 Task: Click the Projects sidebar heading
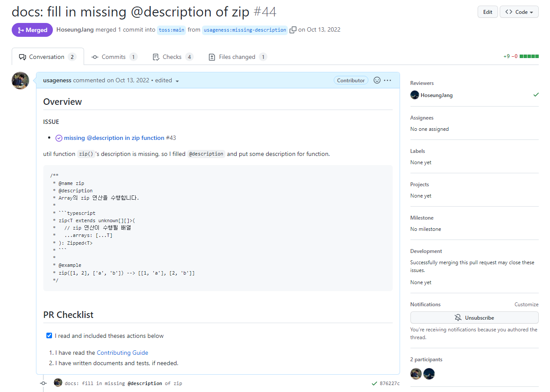click(420, 185)
